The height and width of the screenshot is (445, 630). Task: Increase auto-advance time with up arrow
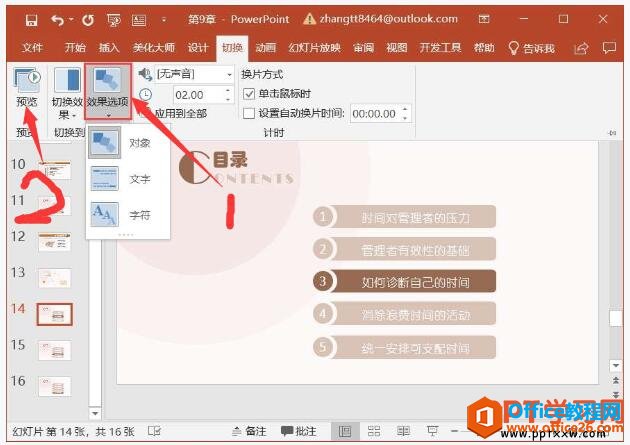[405, 110]
